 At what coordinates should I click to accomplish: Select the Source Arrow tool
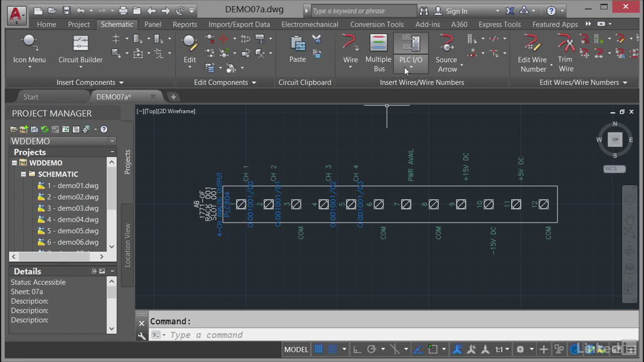pyautogui.click(x=447, y=53)
